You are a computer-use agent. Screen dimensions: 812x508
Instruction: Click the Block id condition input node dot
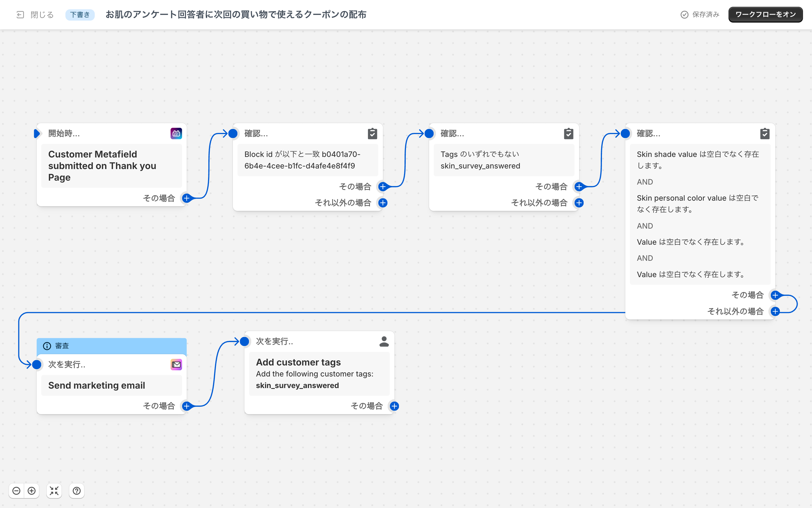pyautogui.click(x=233, y=133)
